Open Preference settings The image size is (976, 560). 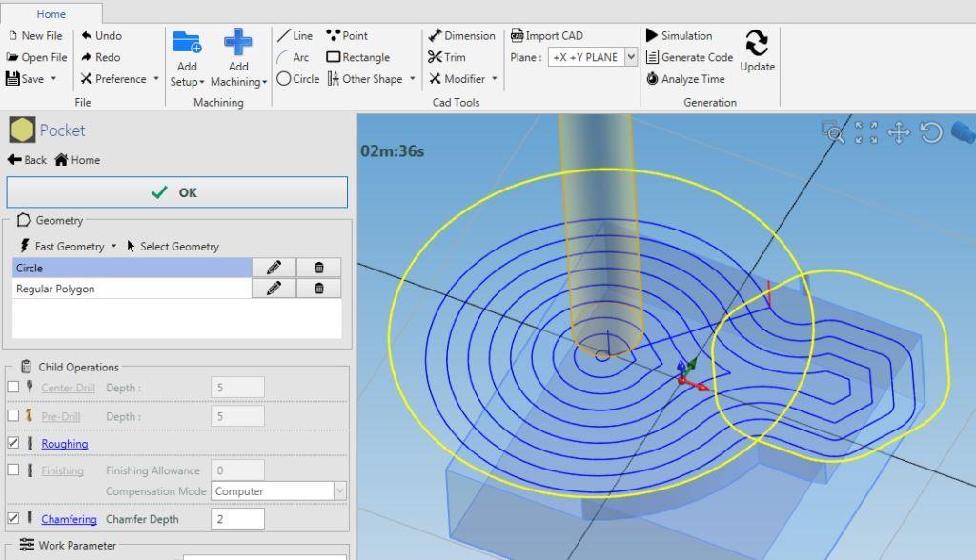[113, 79]
